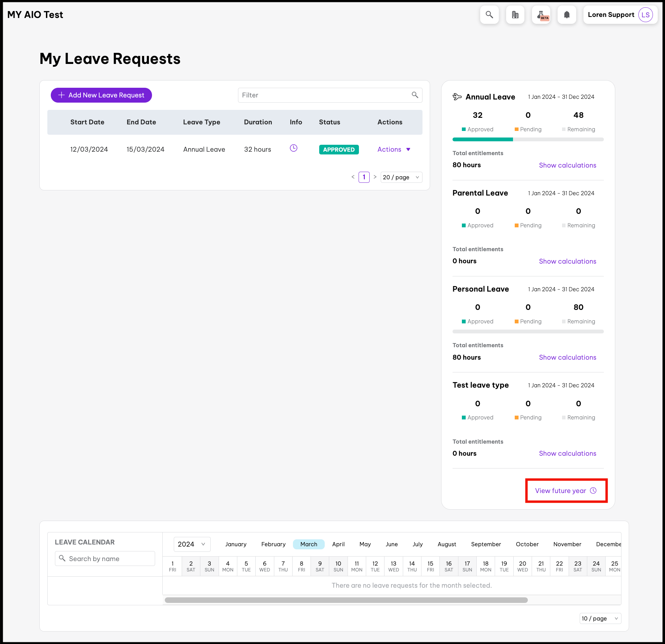The width and height of the screenshot is (665, 644).
Task: Click the clock info icon for Annual Leave request
Action: [294, 148]
